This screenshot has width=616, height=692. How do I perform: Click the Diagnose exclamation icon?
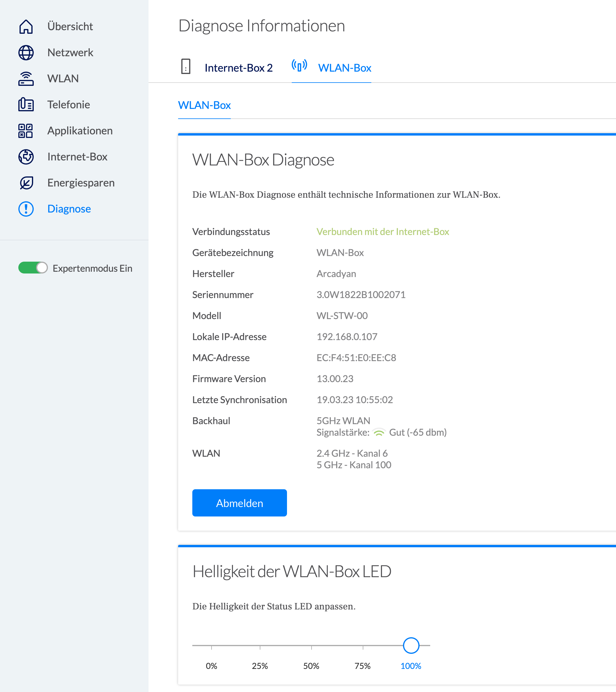(26, 209)
